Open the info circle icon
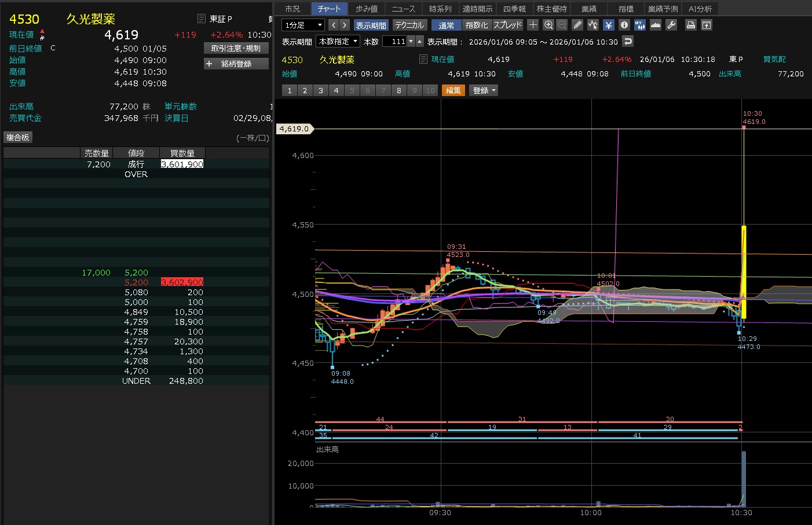 point(624,25)
